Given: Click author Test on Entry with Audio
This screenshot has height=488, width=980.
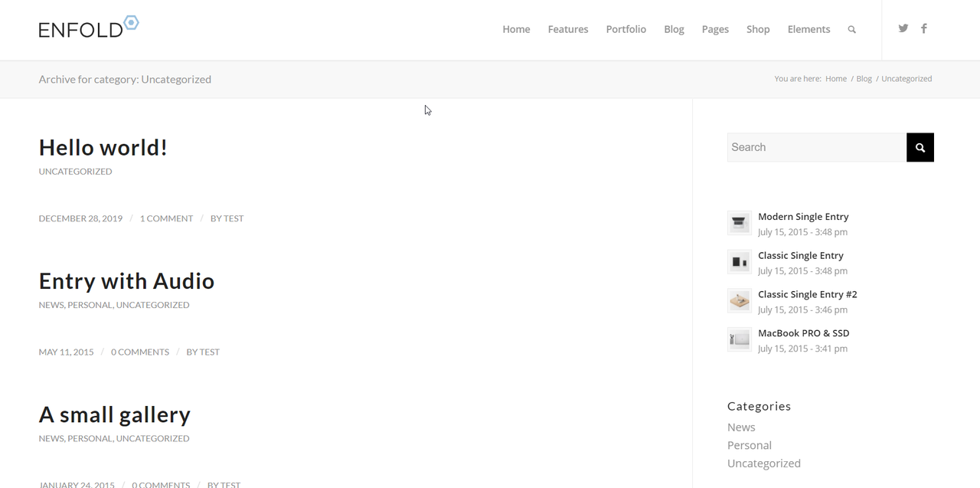Looking at the screenshot, I should [x=210, y=352].
